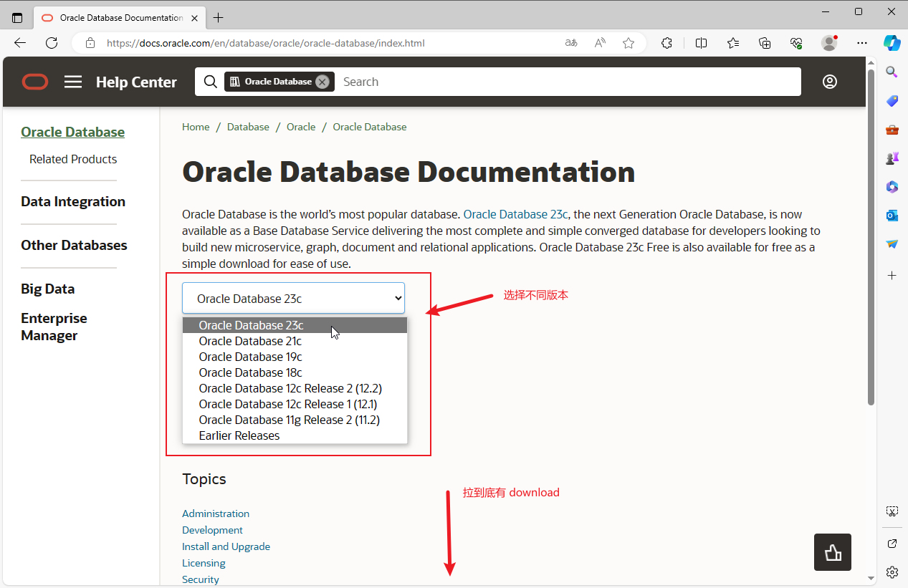Open a new browser tab
The width and height of the screenshot is (908, 588).
click(219, 17)
